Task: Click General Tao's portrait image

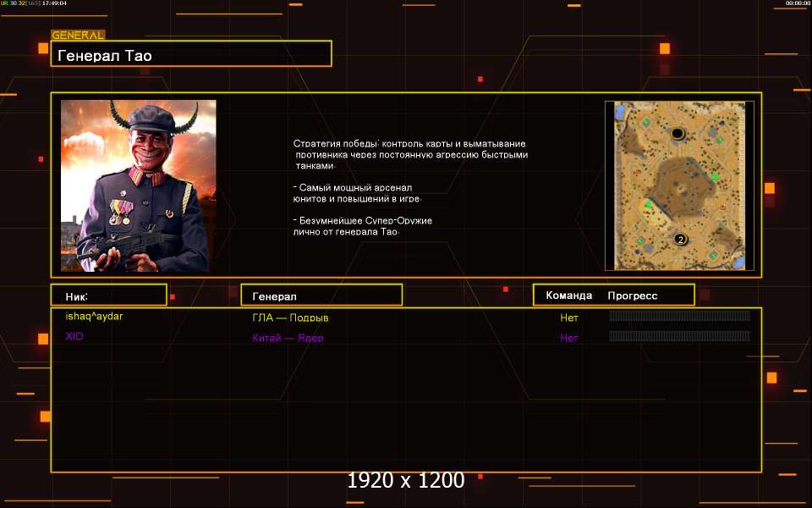Action: pyautogui.click(x=138, y=185)
